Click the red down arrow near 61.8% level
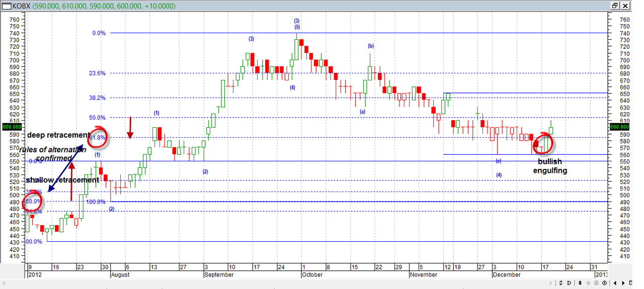 tap(130, 128)
